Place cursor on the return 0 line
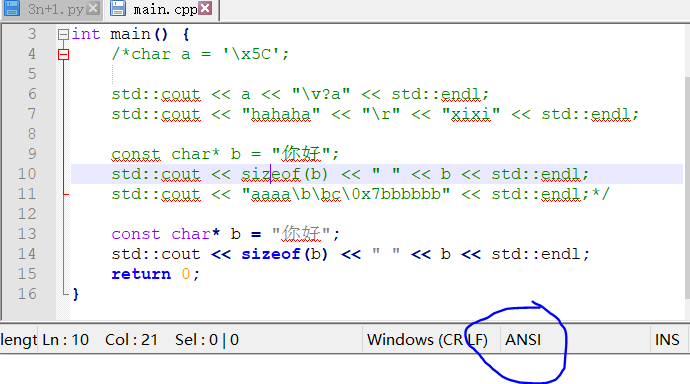Viewport: 690px width, 384px height. click(155, 274)
